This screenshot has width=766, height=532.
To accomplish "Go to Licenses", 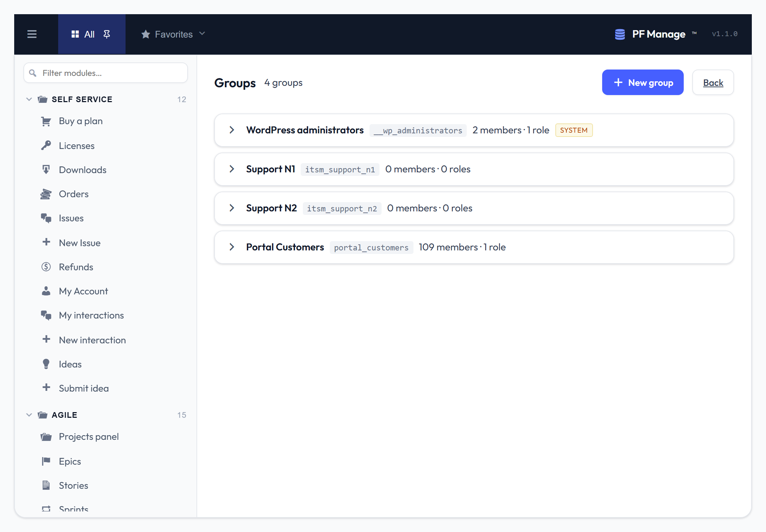I will 77,146.
